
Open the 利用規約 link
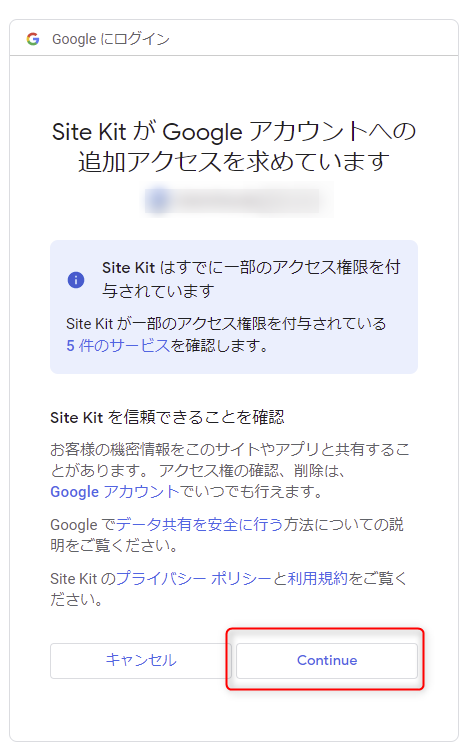point(317,578)
